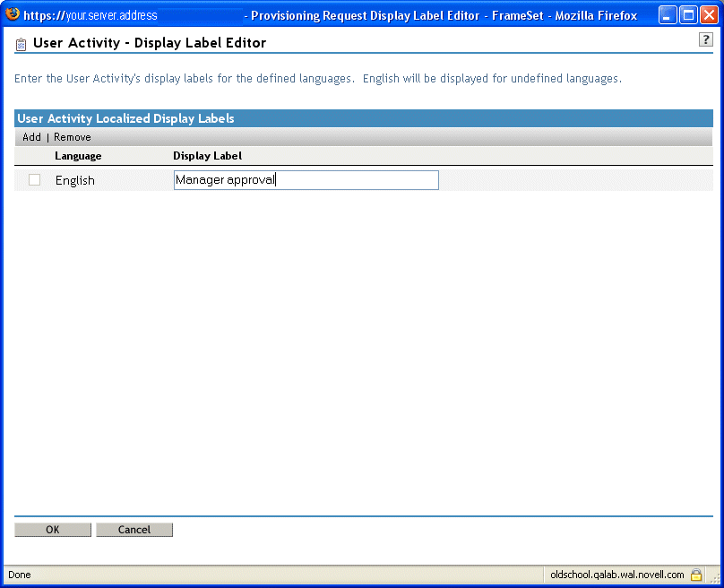
Task: Click the clipboard icon beside User Activity title
Action: tap(21, 44)
